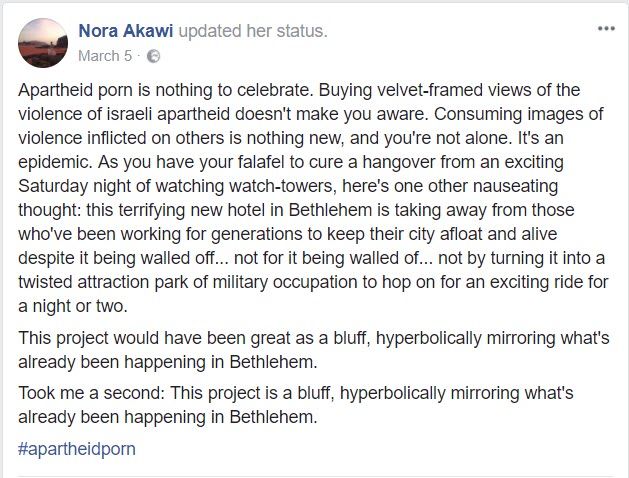Click the public privacy globe icon
The width and height of the screenshot is (629, 478).
point(154,56)
